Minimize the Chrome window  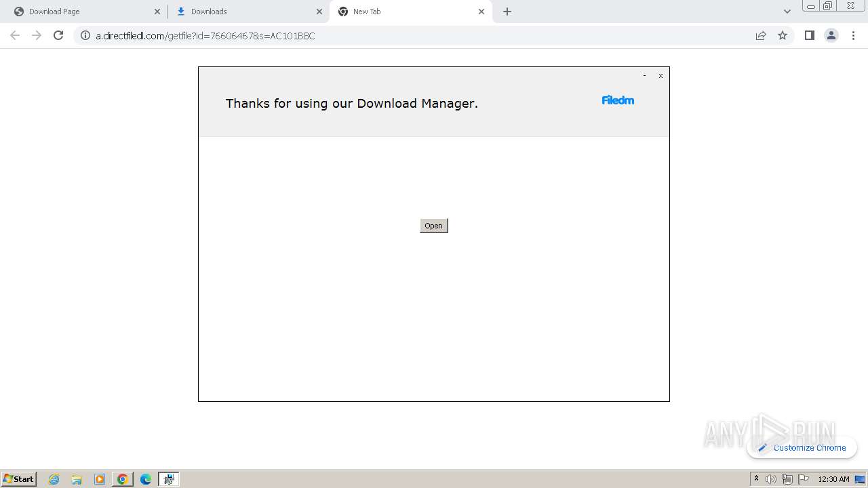pyautogui.click(x=810, y=6)
